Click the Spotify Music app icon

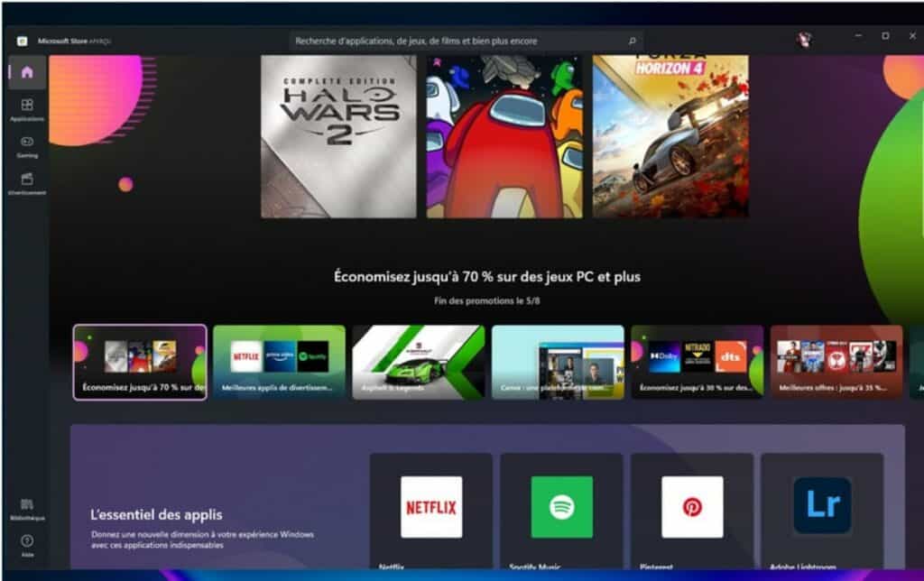(x=561, y=507)
